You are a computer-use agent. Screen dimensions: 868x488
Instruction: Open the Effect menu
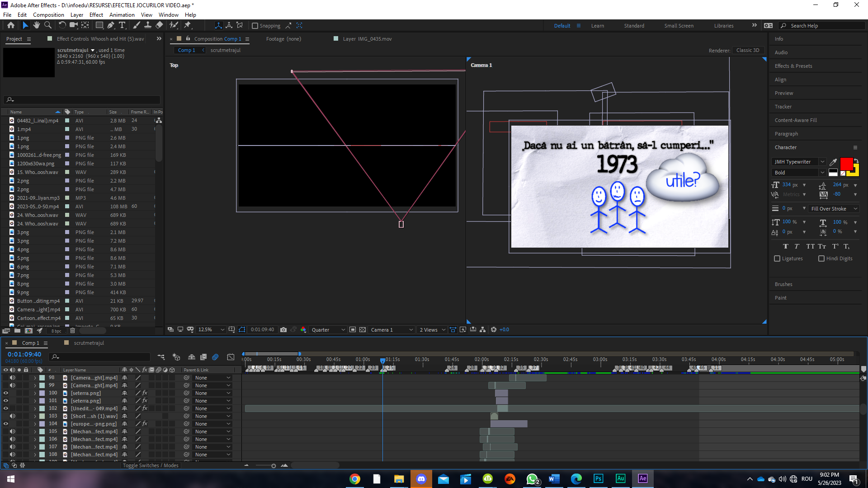(x=96, y=15)
